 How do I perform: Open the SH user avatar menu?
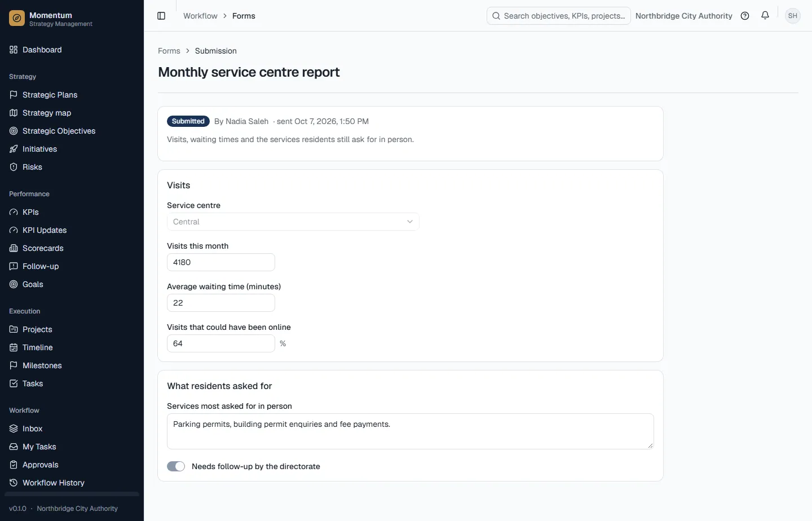(x=793, y=16)
